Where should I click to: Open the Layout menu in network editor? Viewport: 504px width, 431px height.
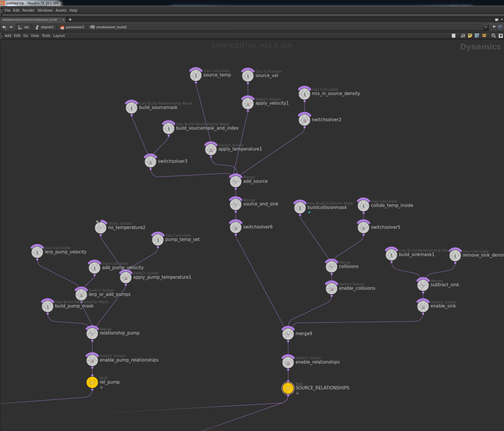(59, 36)
